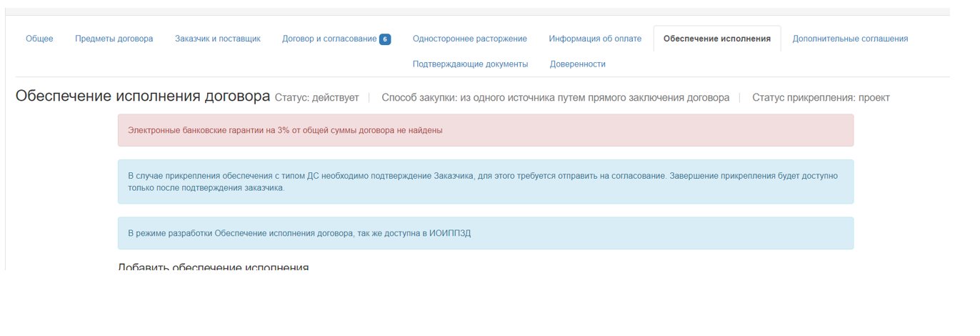Open the Заказчик и поставщик tab
This screenshot has height=336, width=980.
217,39
